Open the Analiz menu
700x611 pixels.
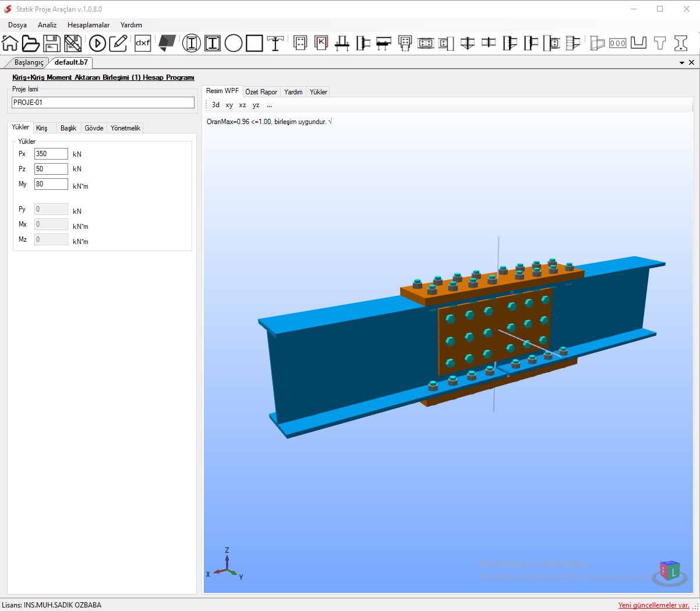tap(47, 25)
